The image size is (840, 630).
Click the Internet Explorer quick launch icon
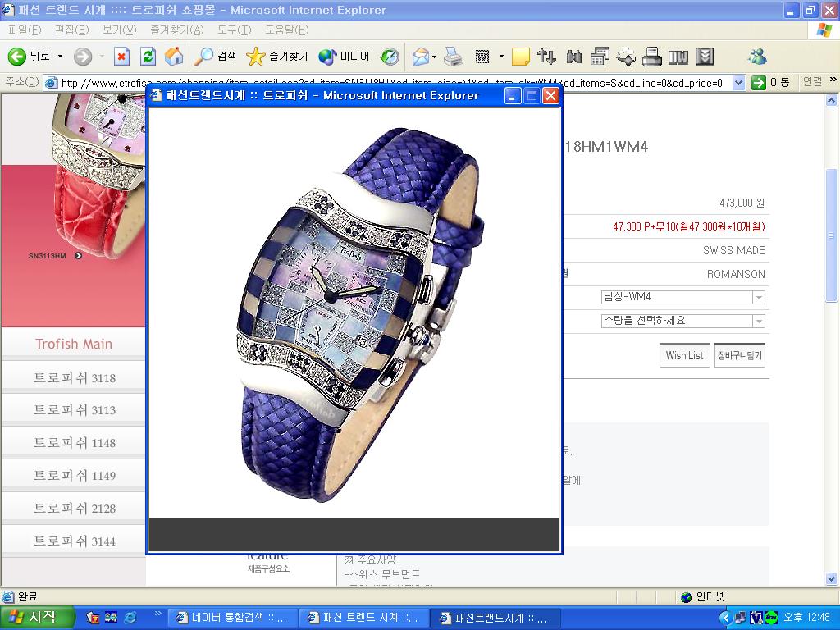tap(130, 618)
